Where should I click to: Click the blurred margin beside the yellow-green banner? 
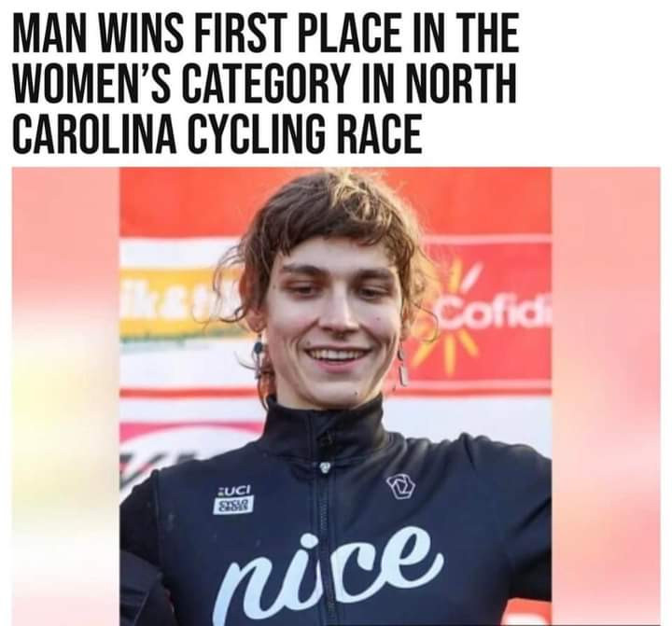pyautogui.click(x=65, y=395)
